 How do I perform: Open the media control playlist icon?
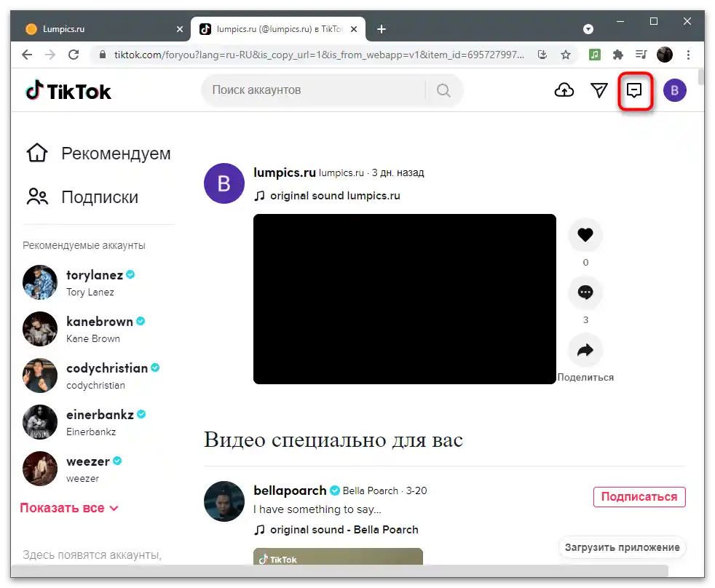(641, 55)
